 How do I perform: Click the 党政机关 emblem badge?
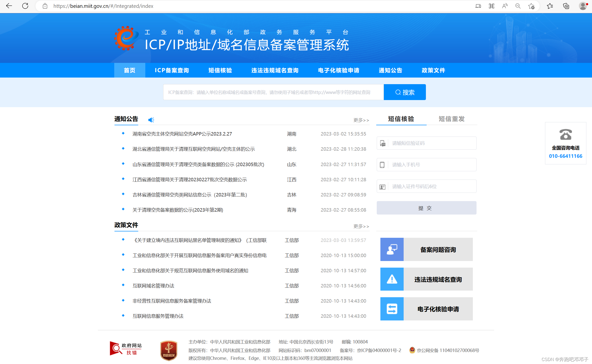tap(169, 351)
